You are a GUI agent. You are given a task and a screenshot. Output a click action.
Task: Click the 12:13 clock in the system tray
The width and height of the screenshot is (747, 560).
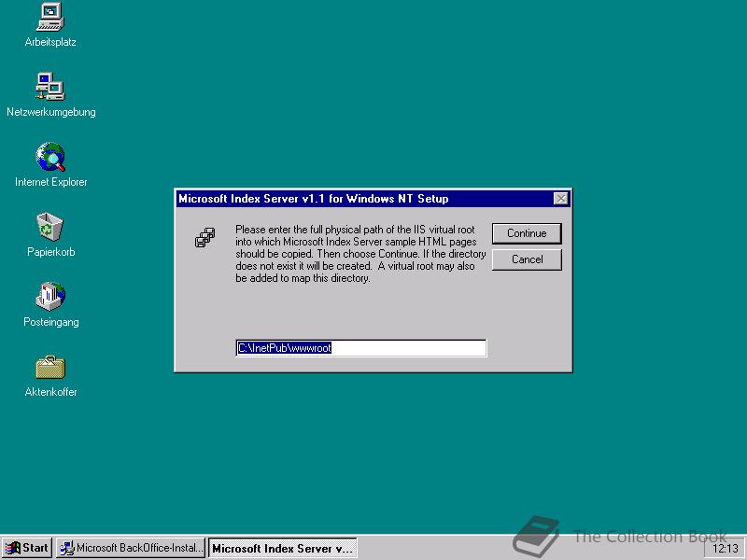[x=725, y=549]
